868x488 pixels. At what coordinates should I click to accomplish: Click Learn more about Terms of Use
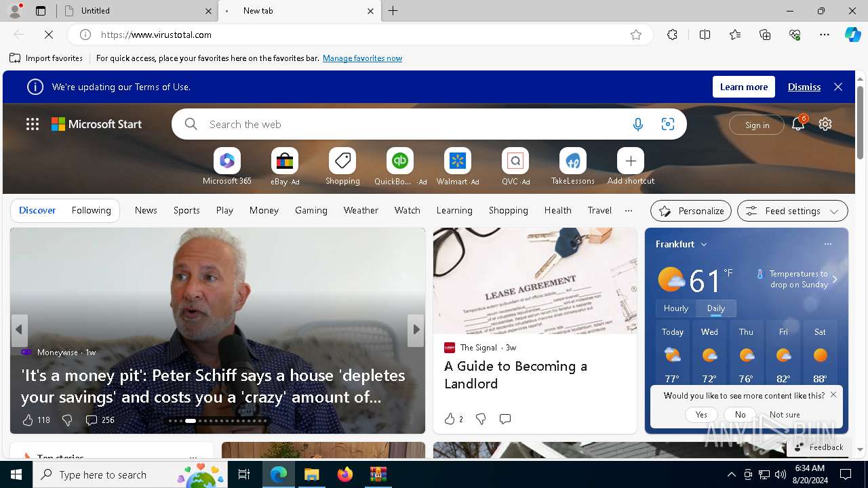744,87
